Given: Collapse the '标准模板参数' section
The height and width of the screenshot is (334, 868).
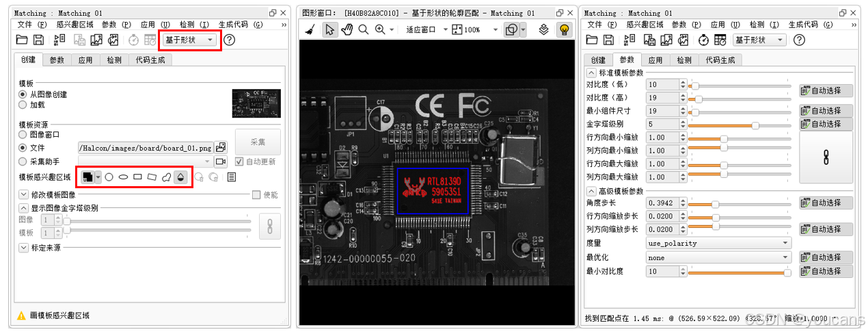Looking at the screenshot, I should [x=591, y=73].
